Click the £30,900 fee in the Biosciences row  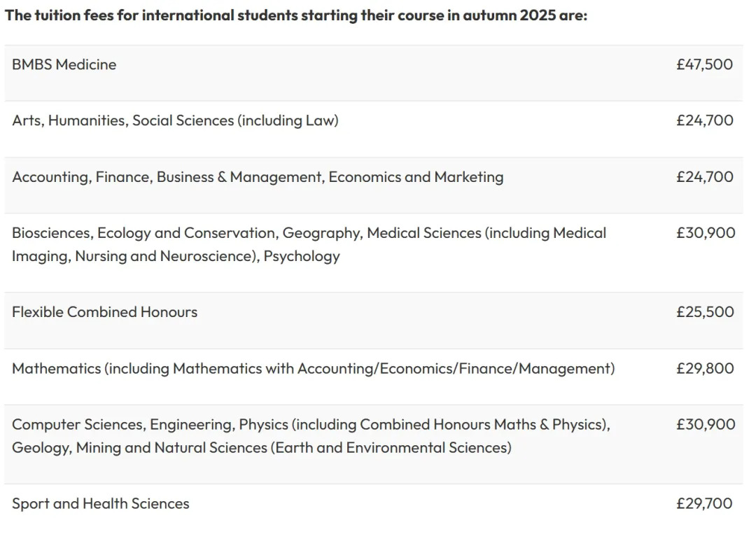click(705, 232)
